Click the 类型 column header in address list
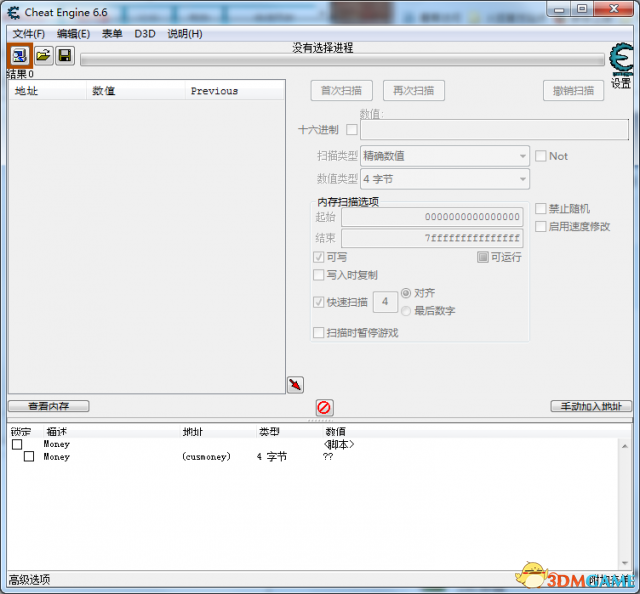 (x=269, y=432)
